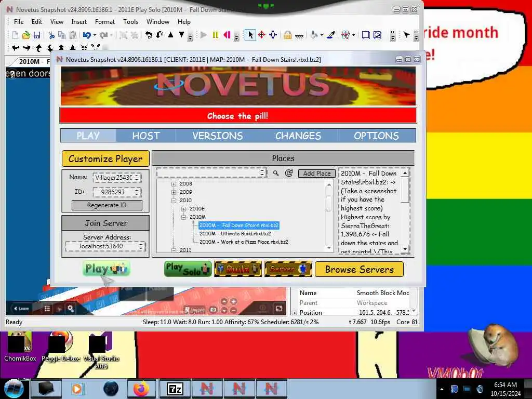Expand the 2008 folder in tree

pos(174,184)
